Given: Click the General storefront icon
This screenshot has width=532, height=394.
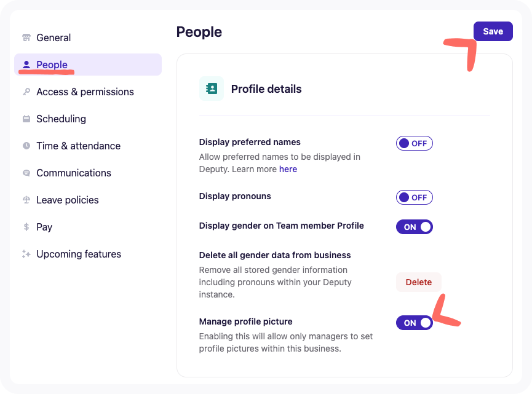Looking at the screenshot, I should pos(25,37).
